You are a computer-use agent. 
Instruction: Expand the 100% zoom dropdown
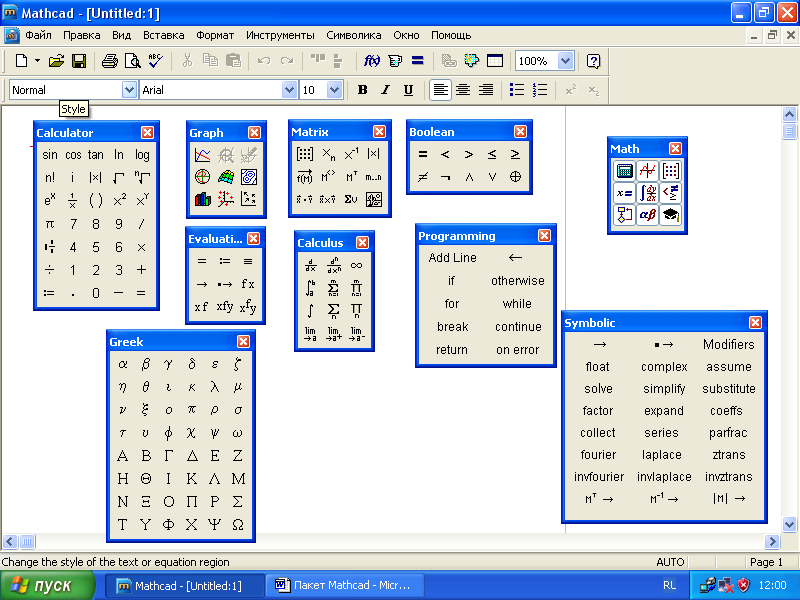(x=565, y=61)
